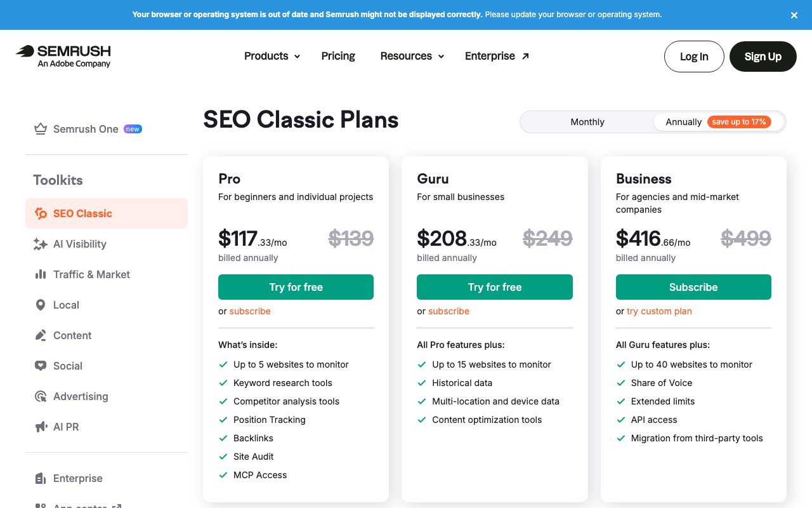This screenshot has width=812, height=508.
Task: Select the AI PR megaphone icon
Action: (41, 427)
